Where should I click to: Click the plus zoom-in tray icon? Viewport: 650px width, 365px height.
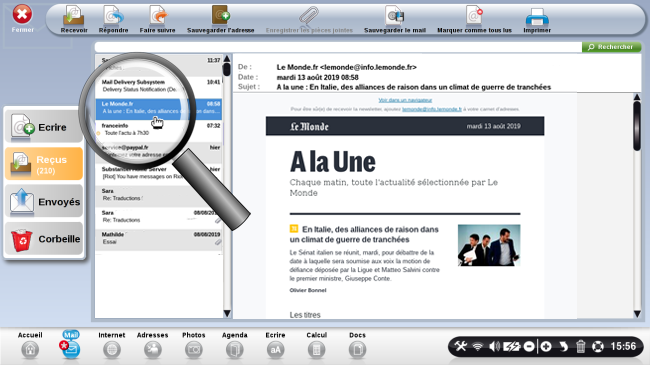[x=546, y=346]
